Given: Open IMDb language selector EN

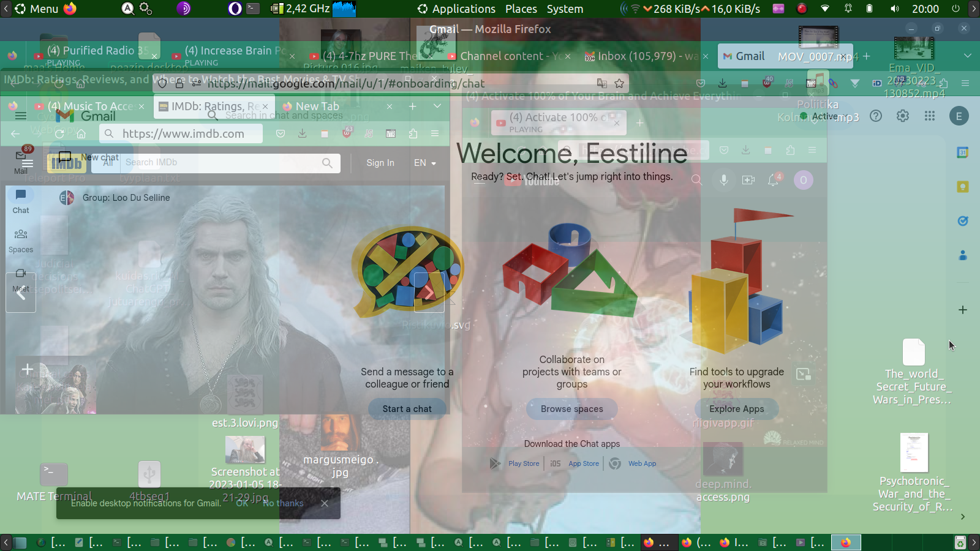Looking at the screenshot, I should 425,163.
